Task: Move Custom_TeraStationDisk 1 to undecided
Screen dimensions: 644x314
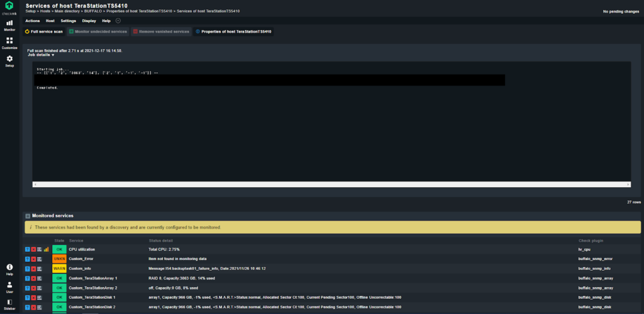Action: click(28, 297)
